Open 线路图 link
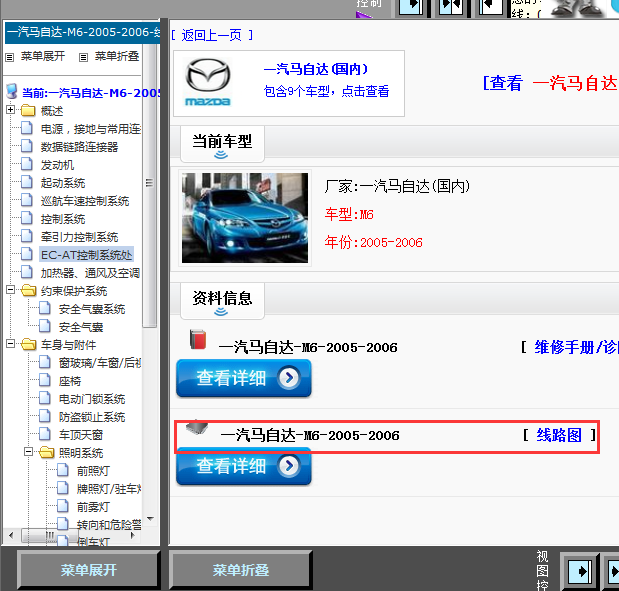Viewport: 619px width, 591px height. pos(559,435)
